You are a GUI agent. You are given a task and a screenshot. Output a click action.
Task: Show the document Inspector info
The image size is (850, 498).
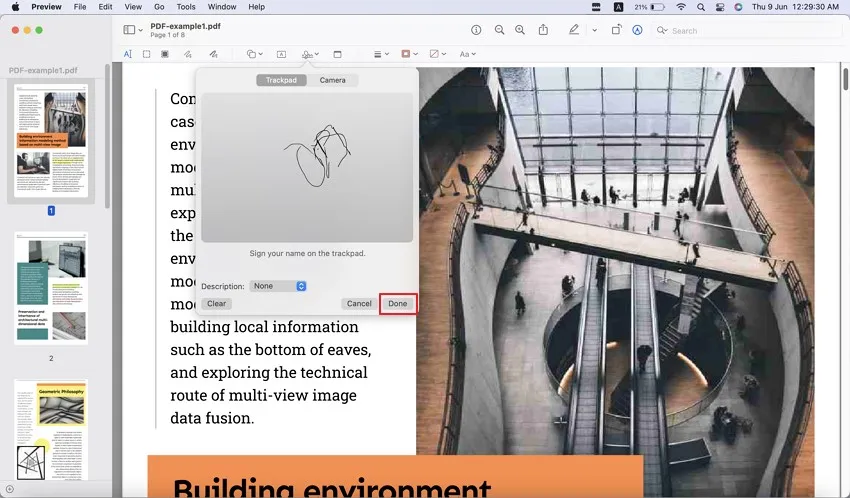[476, 31]
